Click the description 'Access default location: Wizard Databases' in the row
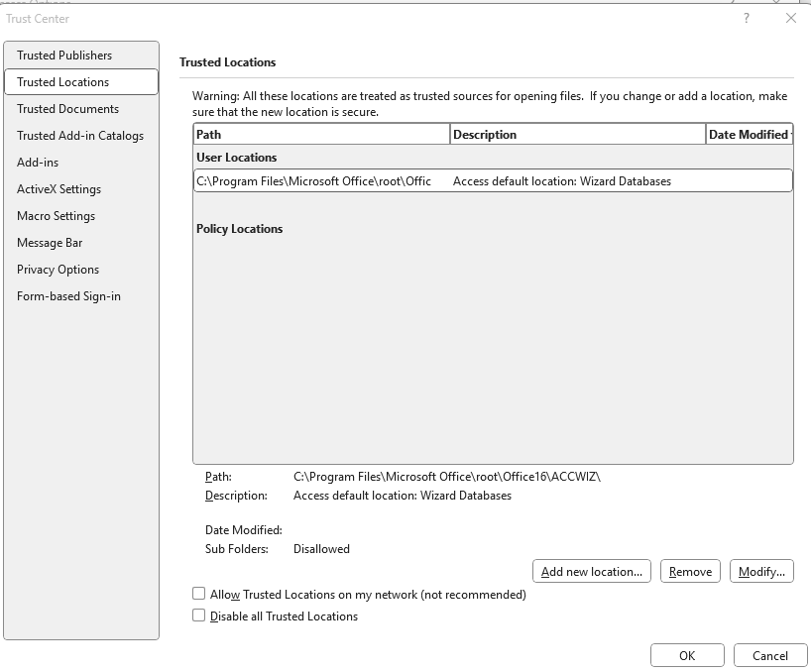This screenshot has height=672, width=811. pos(562,181)
